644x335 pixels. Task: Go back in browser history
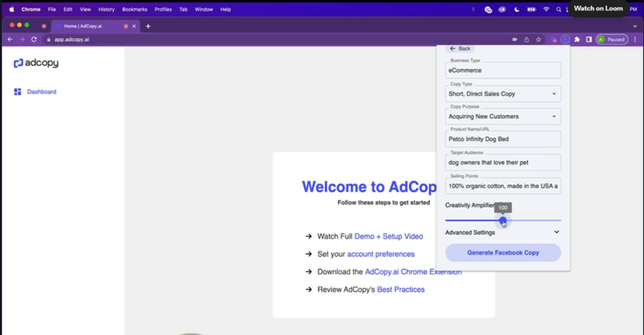point(10,40)
